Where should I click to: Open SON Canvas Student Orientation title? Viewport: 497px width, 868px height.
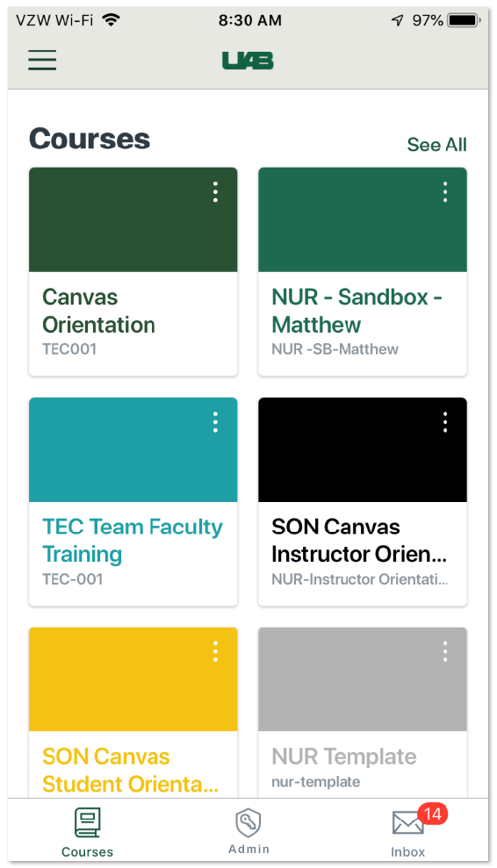pos(130,771)
